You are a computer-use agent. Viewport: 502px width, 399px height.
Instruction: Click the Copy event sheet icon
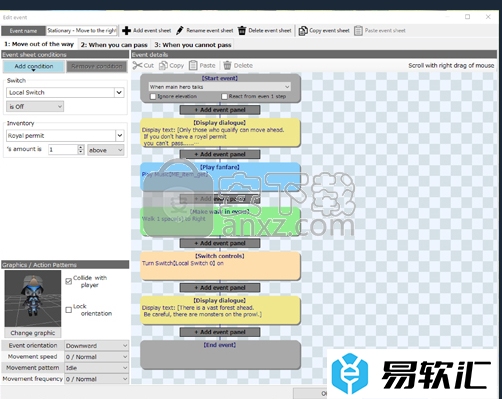tap(303, 31)
